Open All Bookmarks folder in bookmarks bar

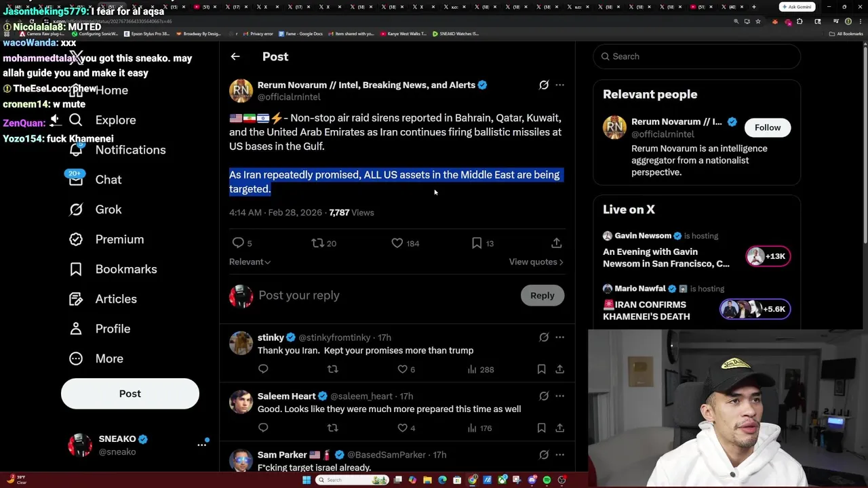[846, 34]
